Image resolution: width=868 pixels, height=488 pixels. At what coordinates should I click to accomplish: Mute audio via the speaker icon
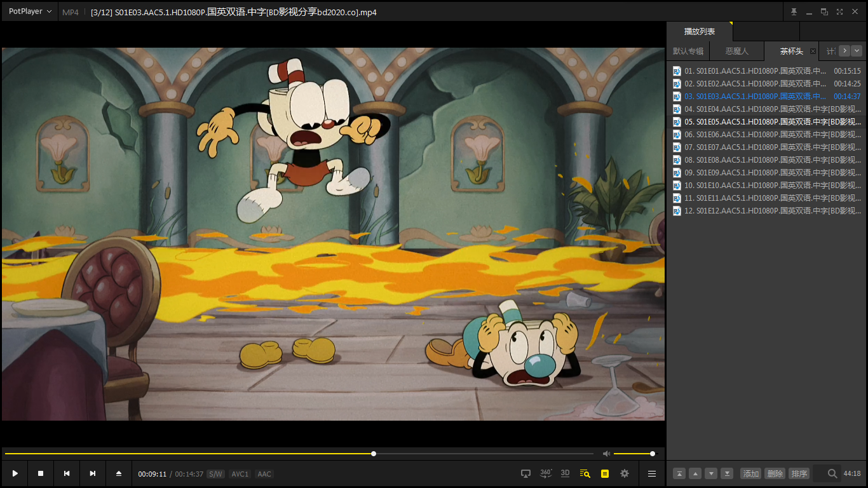(x=606, y=454)
